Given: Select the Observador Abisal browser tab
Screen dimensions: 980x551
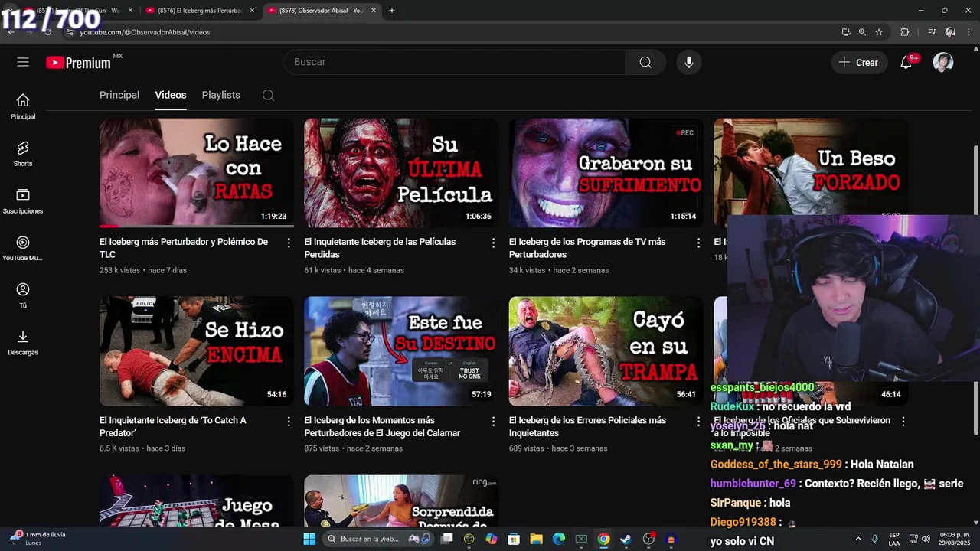Looking at the screenshot, I should (x=322, y=11).
